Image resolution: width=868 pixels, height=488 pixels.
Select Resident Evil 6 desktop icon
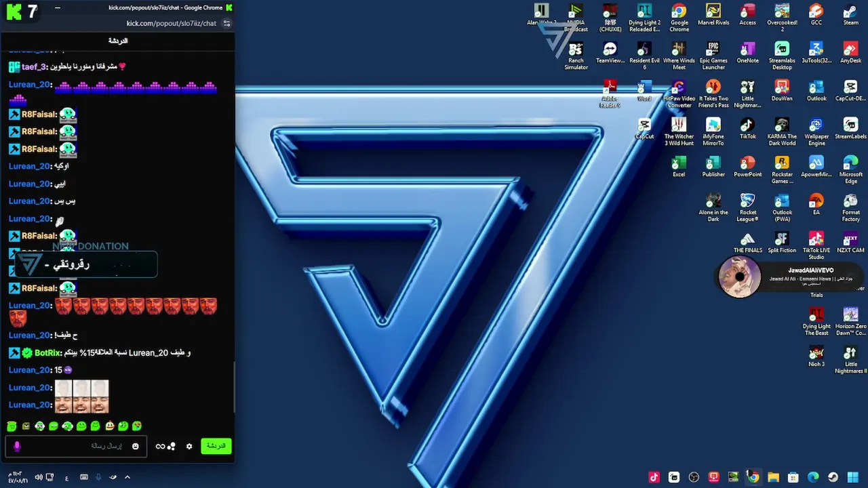coord(644,56)
